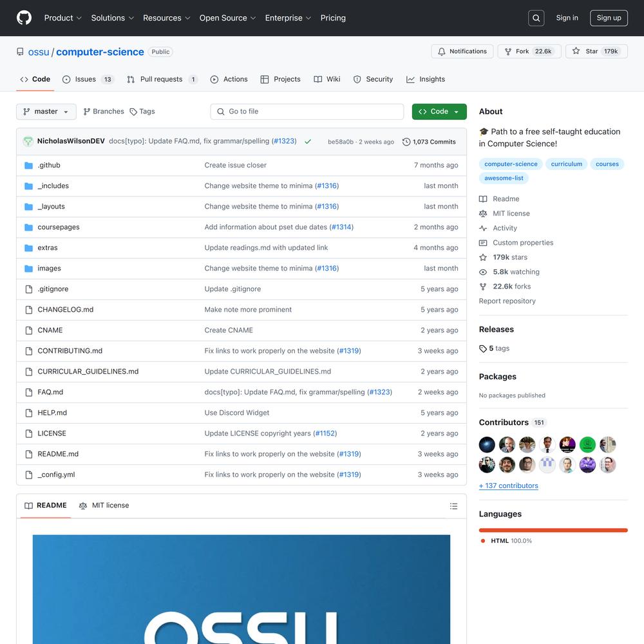The height and width of the screenshot is (644, 644).
Task: Click the MIT license scale icon in About
Action: 483,214
